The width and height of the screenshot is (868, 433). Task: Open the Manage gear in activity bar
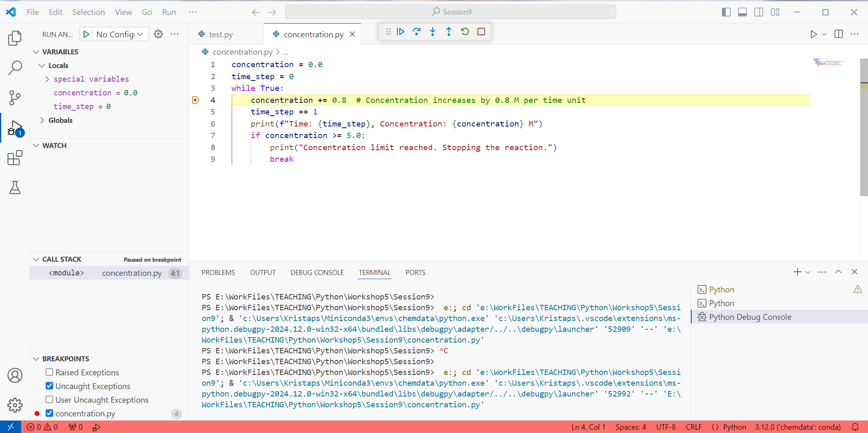pos(15,405)
